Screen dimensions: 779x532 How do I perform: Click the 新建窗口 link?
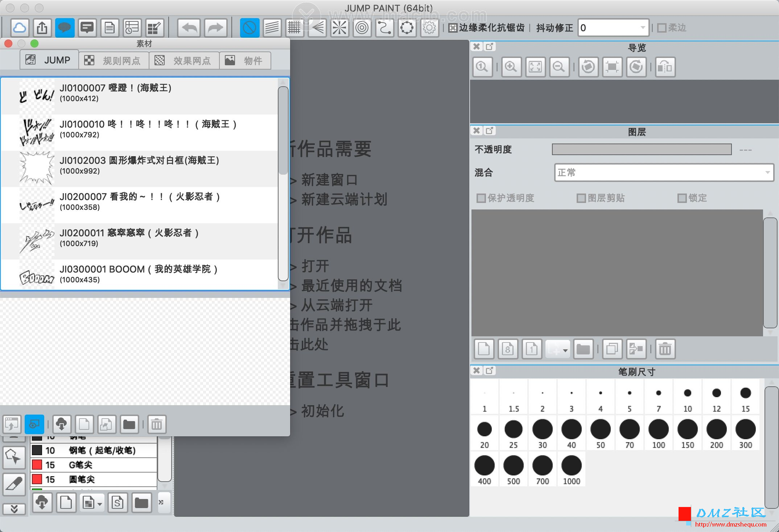(x=329, y=180)
